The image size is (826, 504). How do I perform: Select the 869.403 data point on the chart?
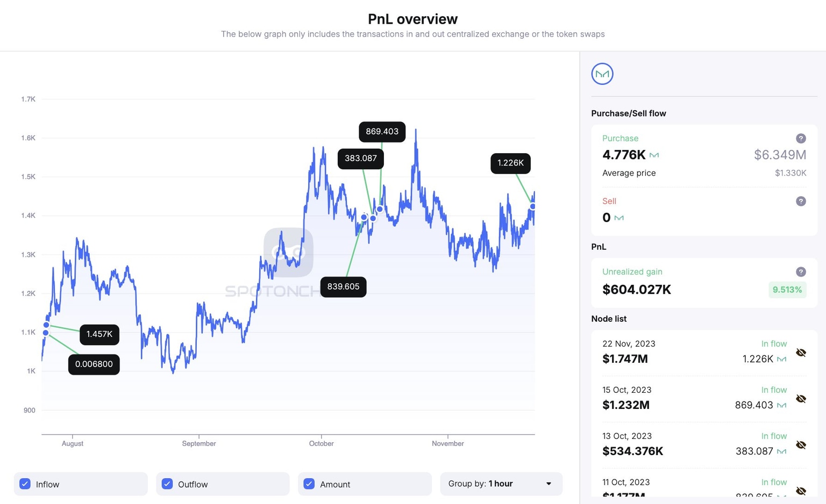380,209
